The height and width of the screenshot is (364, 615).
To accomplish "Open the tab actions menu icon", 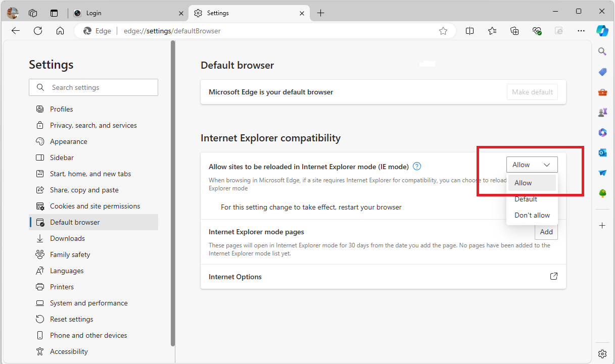I will coord(54,13).
